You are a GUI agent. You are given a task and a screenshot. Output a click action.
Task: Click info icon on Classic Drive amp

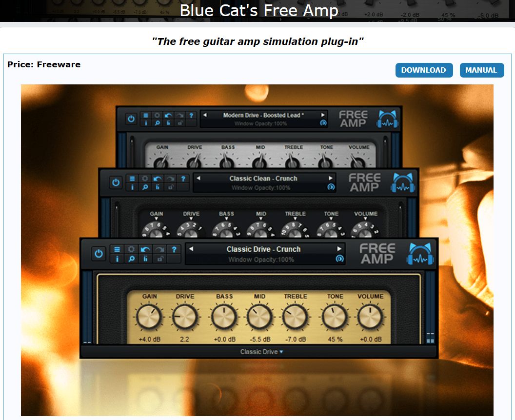(x=117, y=259)
